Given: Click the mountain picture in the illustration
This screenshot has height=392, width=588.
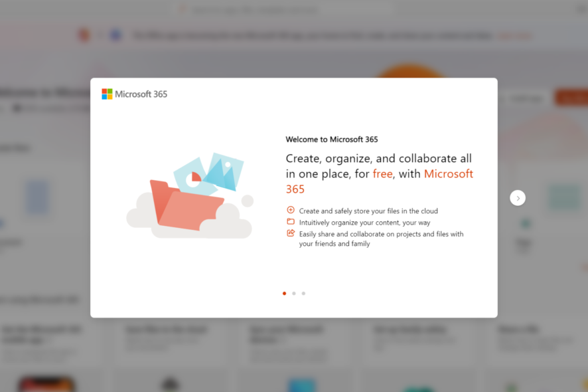Looking at the screenshot, I should [x=224, y=171].
